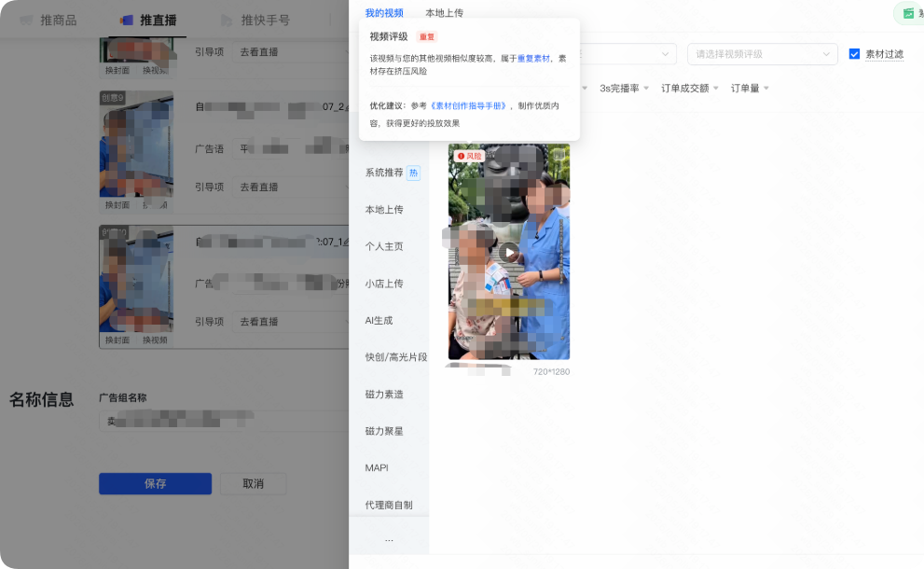
Task: Open the 《素材创作指导手册》 link
Action: click(x=469, y=106)
